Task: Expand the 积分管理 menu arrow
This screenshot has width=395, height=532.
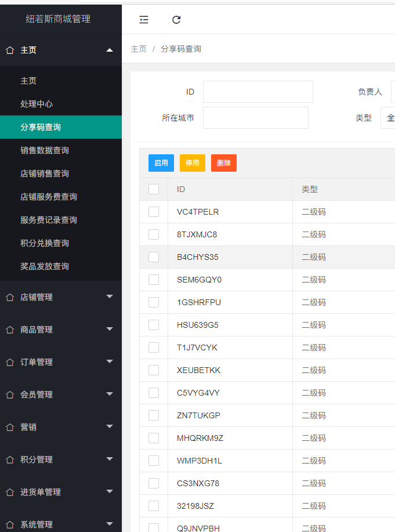Action: pyautogui.click(x=109, y=459)
